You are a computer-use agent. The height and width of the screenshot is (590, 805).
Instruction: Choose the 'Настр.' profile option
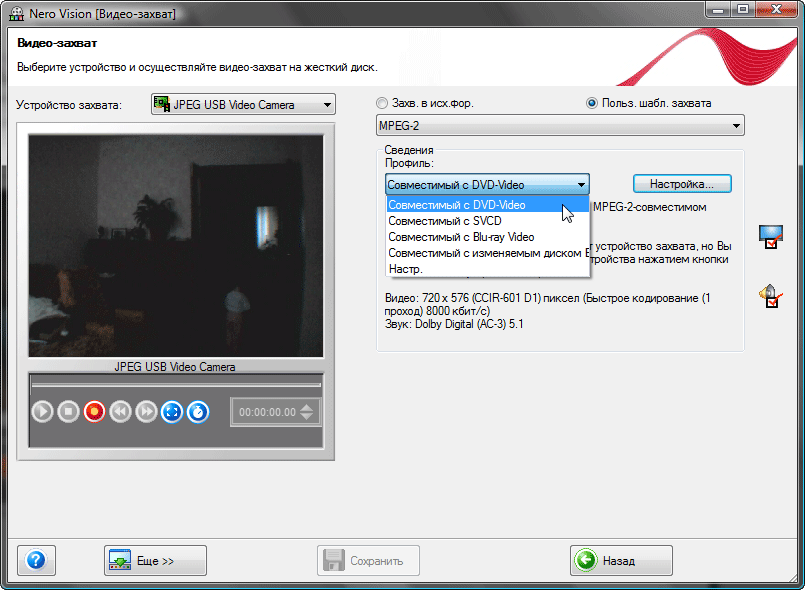pos(487,269)
